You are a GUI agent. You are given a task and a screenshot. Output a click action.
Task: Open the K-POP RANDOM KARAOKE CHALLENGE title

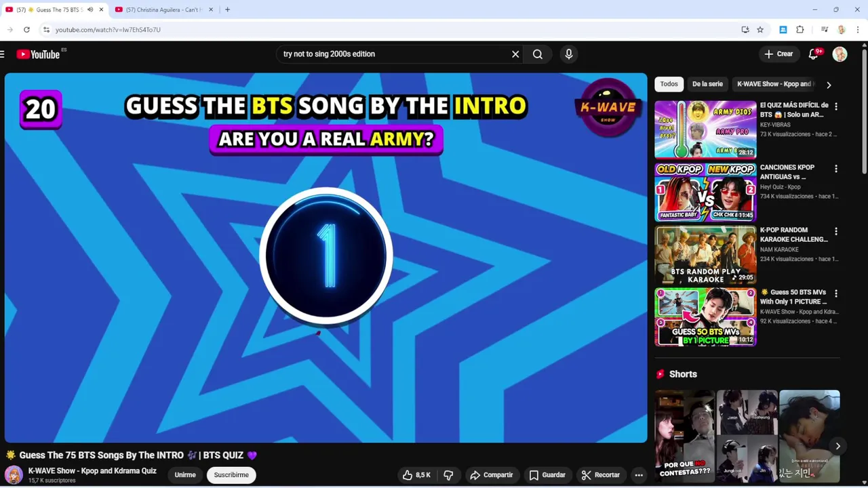point(793,235)
